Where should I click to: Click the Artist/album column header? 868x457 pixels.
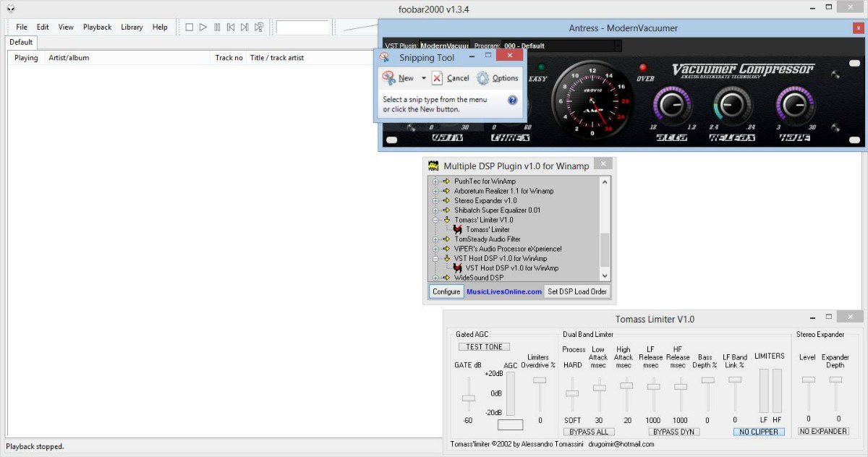(69, 58)
